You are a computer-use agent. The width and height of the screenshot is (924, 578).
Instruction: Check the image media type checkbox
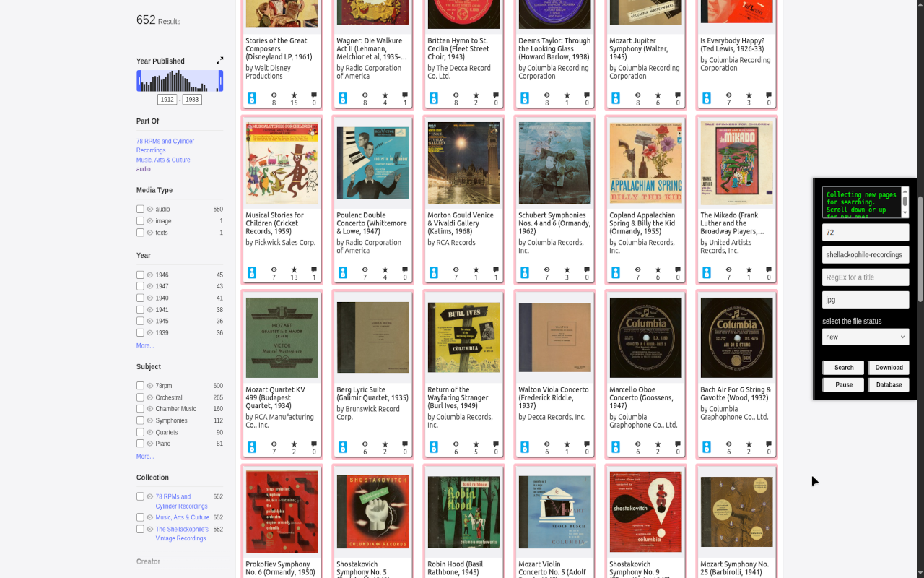(x=140, y=220)
